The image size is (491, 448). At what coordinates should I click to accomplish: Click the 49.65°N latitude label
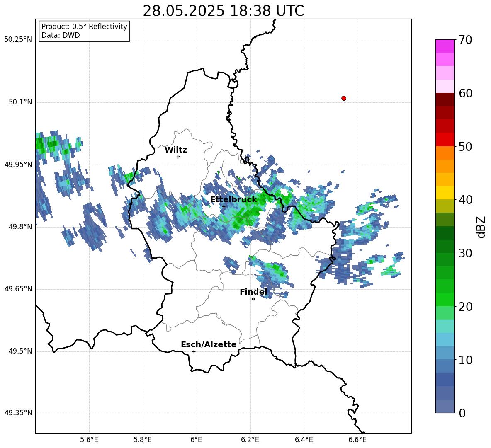point(18,289)
